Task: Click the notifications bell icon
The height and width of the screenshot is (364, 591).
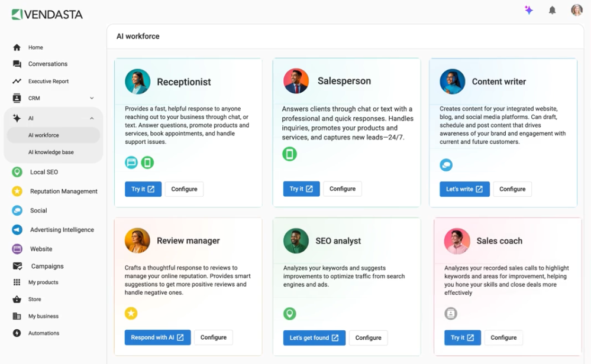Action: tap(552, 10)
